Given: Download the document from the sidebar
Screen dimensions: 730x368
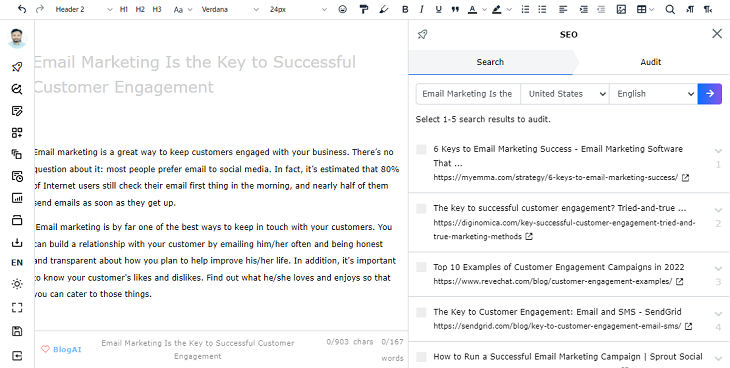Looking at the screenshot, I should click(x=17, y=242).
